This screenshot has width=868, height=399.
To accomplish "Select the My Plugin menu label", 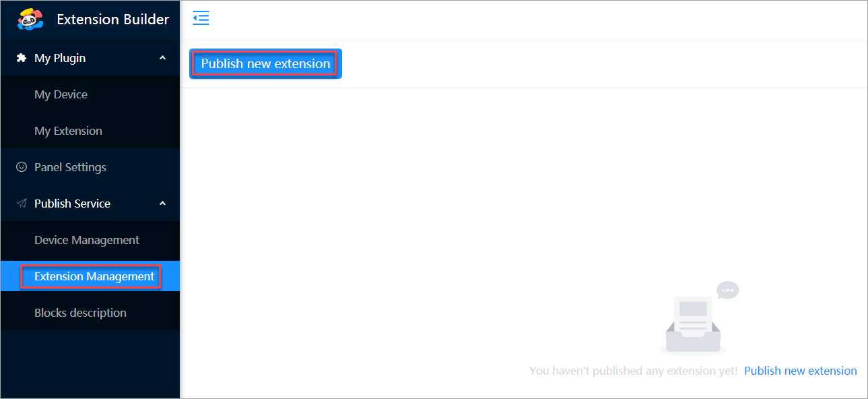I will 60,58.
